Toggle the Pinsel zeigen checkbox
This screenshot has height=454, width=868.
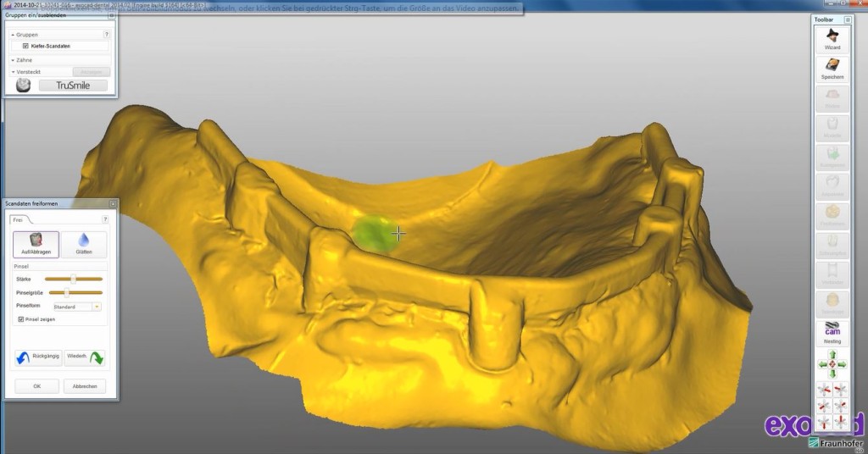click(x=21, y=319)
